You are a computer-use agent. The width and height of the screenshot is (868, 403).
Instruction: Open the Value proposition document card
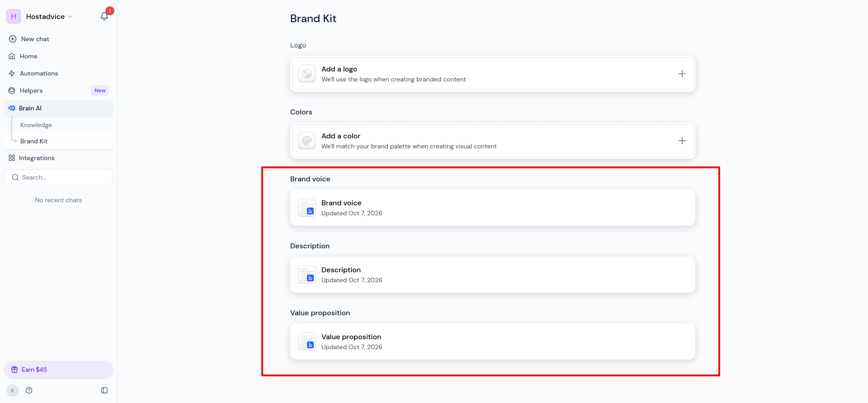pyautogui.click(x=493, y=341)
